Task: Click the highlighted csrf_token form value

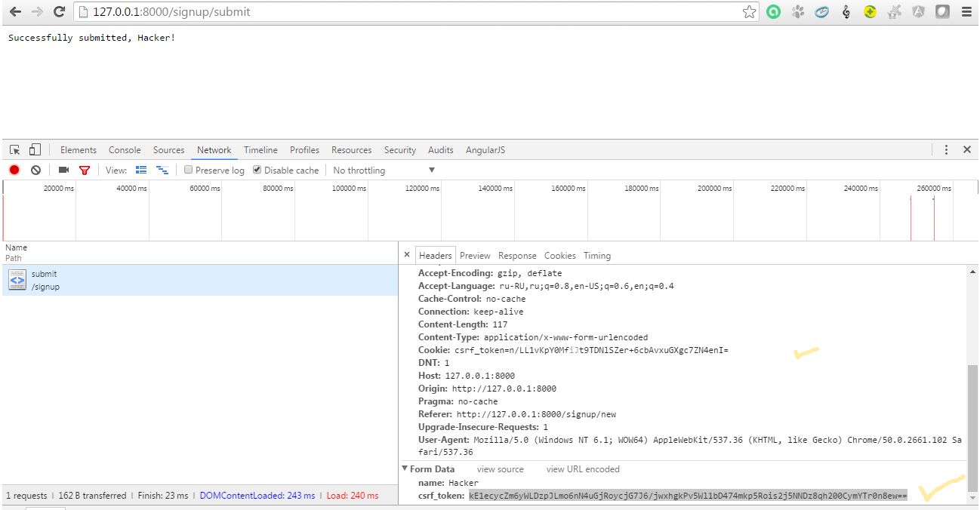Action: tap(688, 496)
